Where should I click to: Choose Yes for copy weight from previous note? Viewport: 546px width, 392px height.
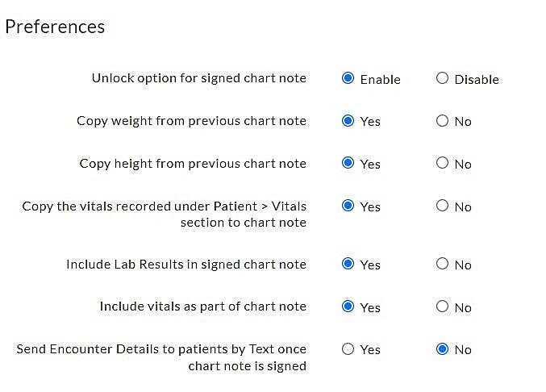click(348, 121)
